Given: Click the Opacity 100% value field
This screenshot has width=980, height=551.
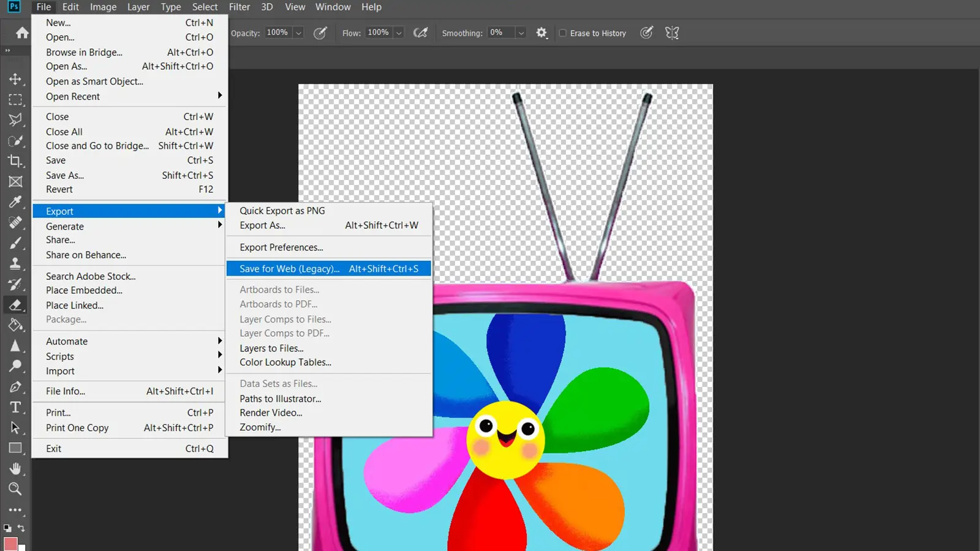Looking at the screenshot, I should click(278, 32).
